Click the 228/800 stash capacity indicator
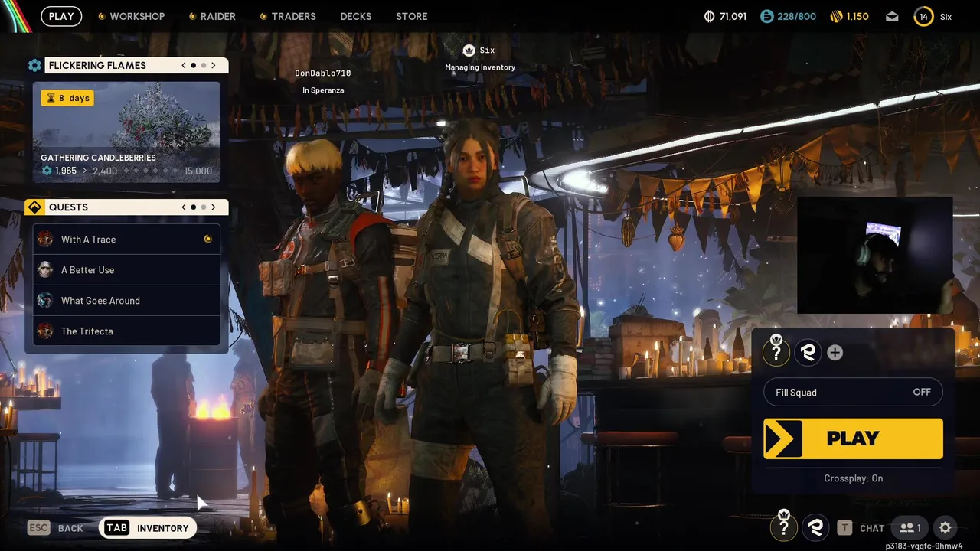This screenshot has width=980, height=551. [x=788, y=16]
